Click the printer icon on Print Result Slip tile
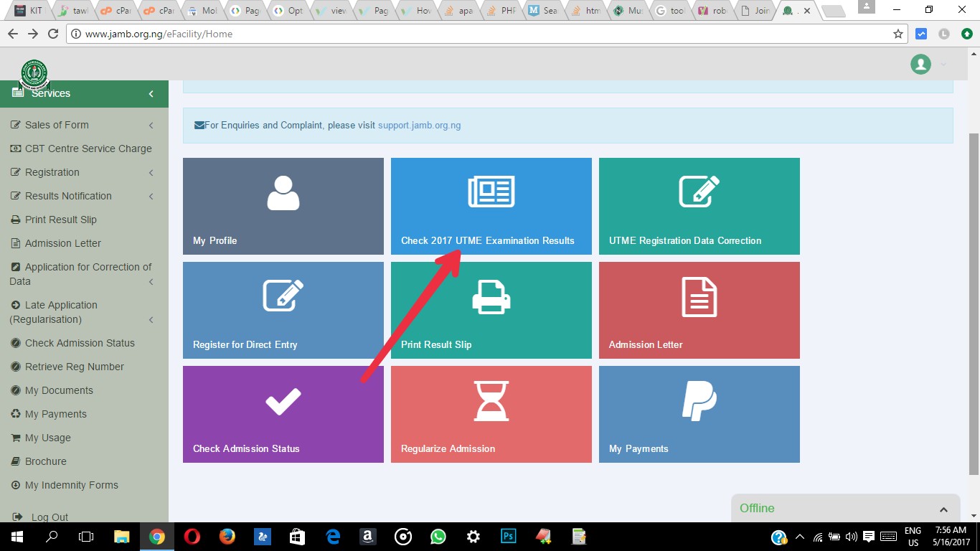Screen dimensions: 980x551 [491, 296]
